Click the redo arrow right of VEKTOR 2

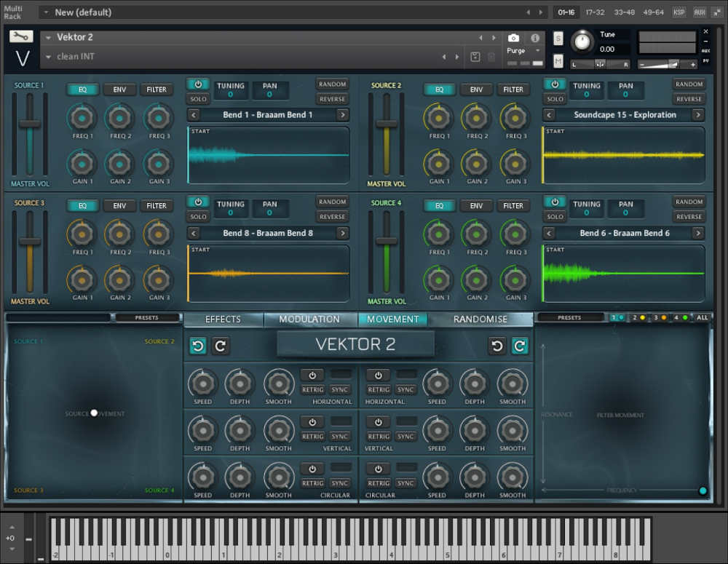tap(520, 346)
